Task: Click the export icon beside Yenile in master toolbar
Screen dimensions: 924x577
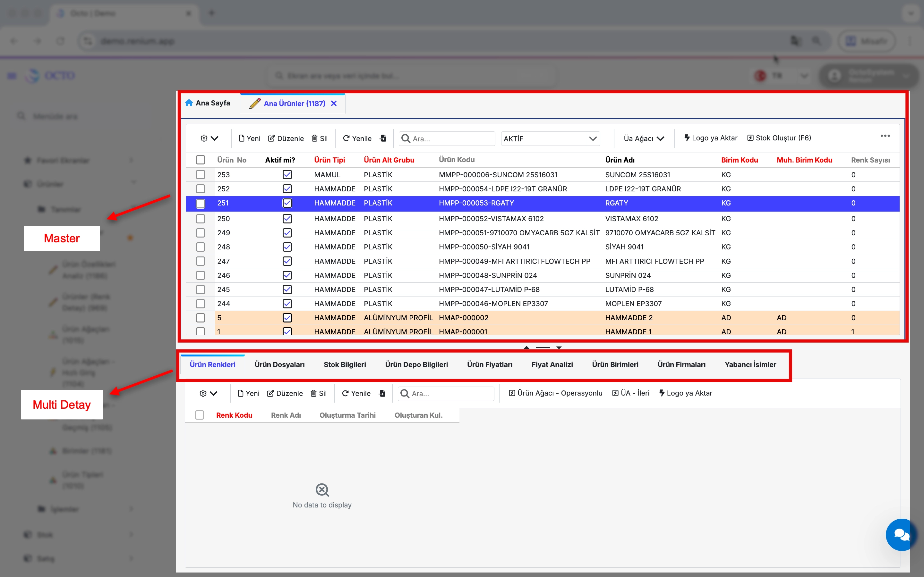Action: coord(383,138)
